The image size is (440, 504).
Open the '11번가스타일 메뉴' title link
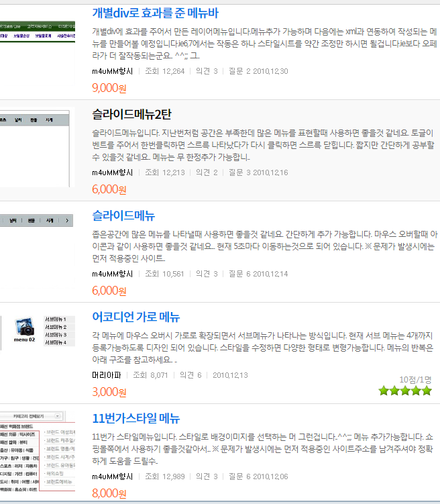point(136,418)
